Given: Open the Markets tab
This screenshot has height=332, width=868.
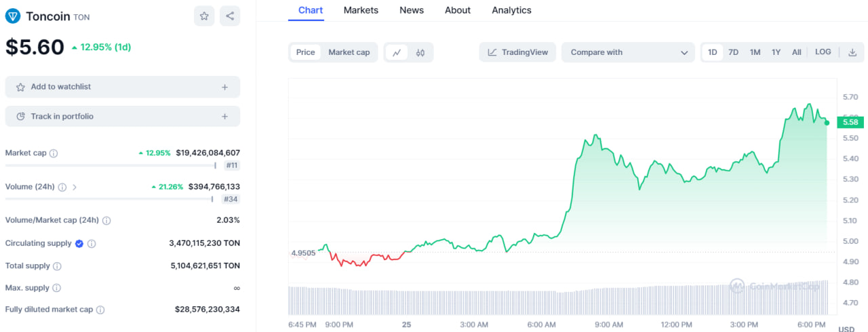Looking at the screenshot, I should [x=361, y=10].
